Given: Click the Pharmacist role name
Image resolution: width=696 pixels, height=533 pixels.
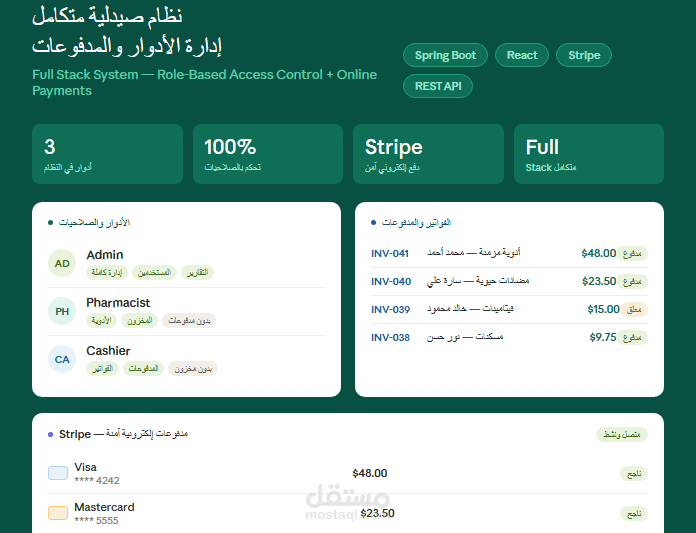Looking at the screenshot, I should coord(118,303).
